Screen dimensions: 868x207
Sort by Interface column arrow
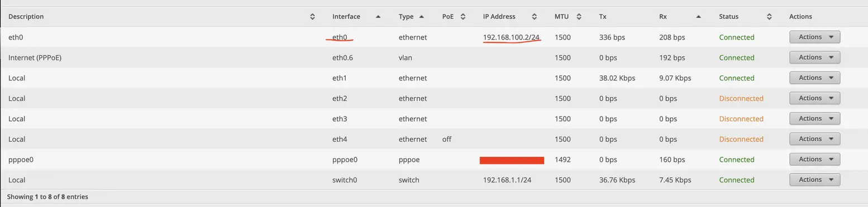378,17
